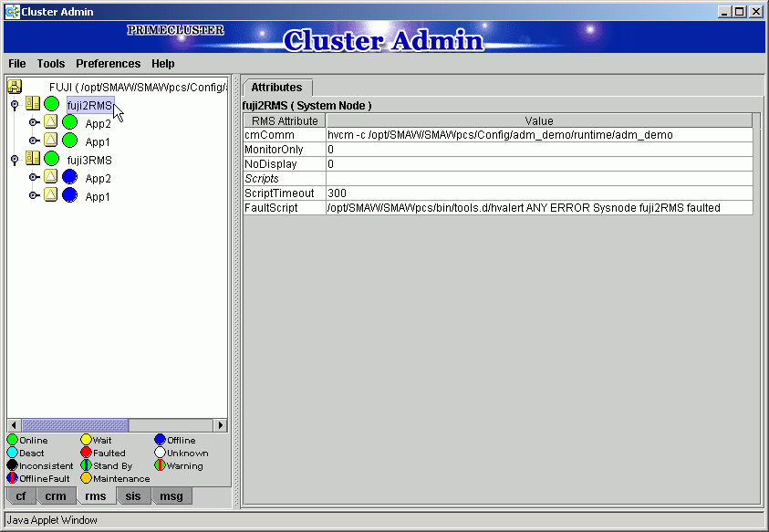The image size is (769, 532).
Task: Click the fuji2RMS system node book icon
Action: (x=33, y=103)
